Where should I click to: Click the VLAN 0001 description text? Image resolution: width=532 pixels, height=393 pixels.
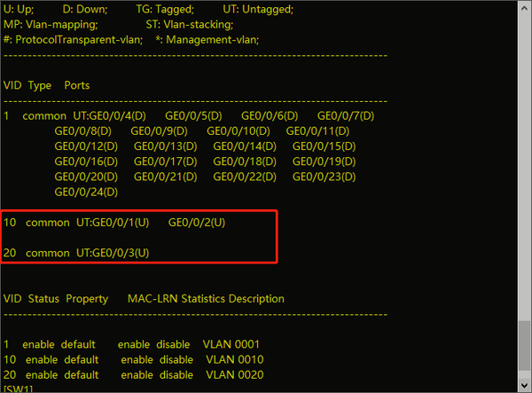(x=231, y=343)
